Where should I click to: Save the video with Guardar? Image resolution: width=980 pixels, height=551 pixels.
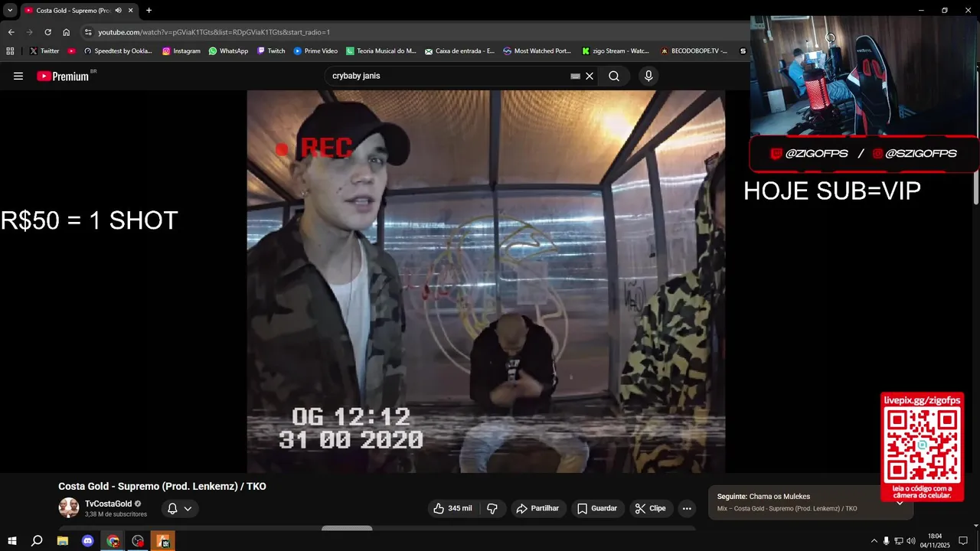(597, 508)
